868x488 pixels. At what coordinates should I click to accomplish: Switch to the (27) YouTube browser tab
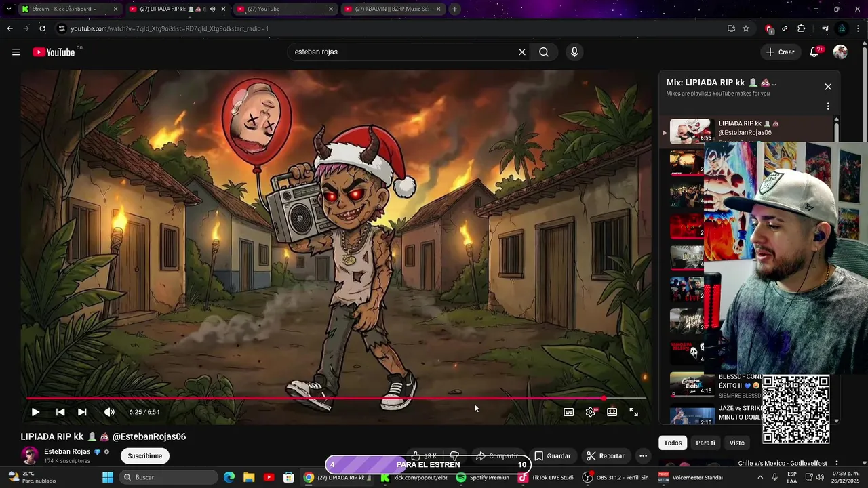point(283,9)
